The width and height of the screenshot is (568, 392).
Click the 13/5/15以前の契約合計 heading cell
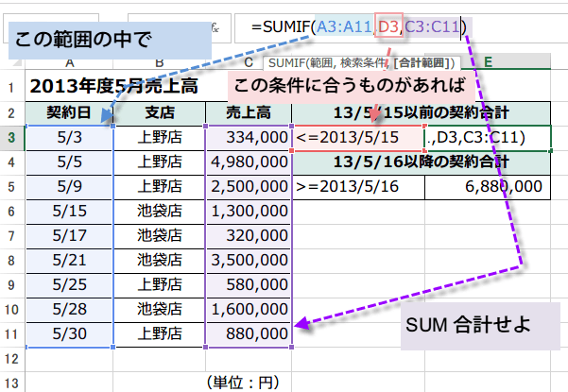[421, 113]
